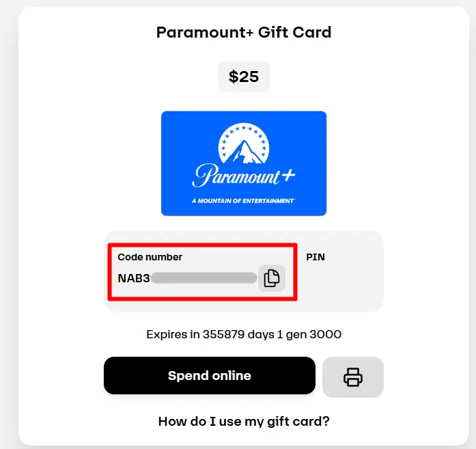Open the How do I use my gift card link

click(x=244, y=422)
